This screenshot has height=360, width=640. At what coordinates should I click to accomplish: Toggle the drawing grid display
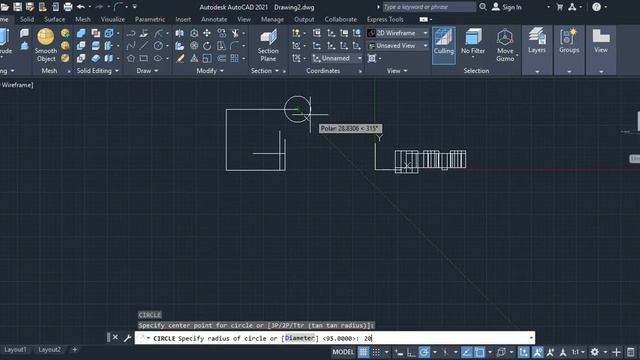[363, 352]
